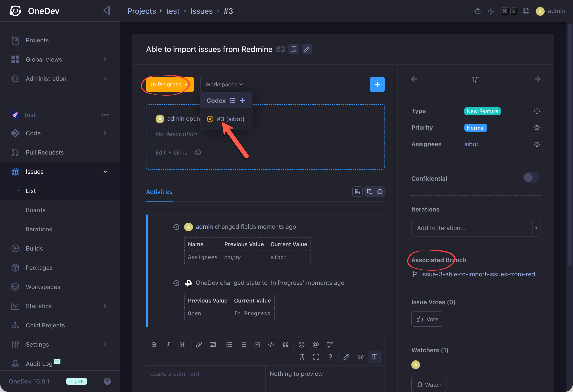Insert a task list checkbox item
Screen dimensions: 573x392
point(257,344)
